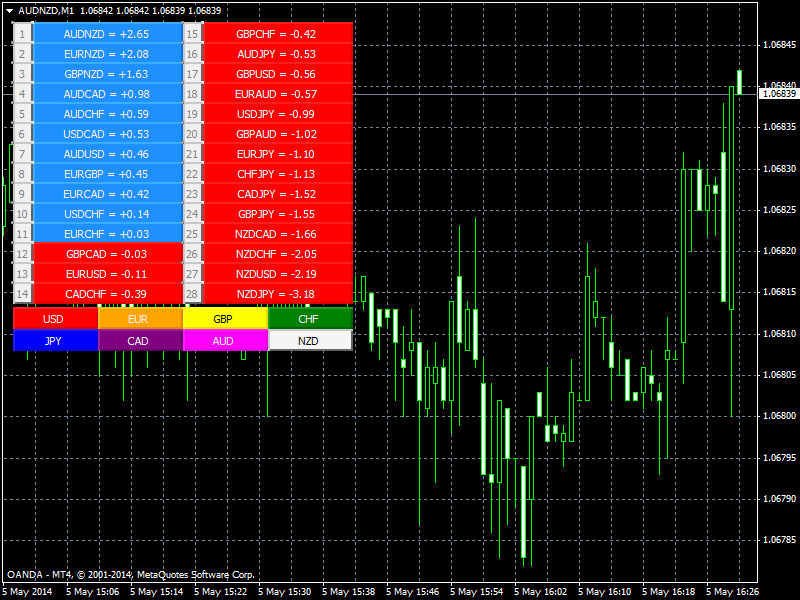Click the USDJPY = -0.99 pair

tap(277, 114)
